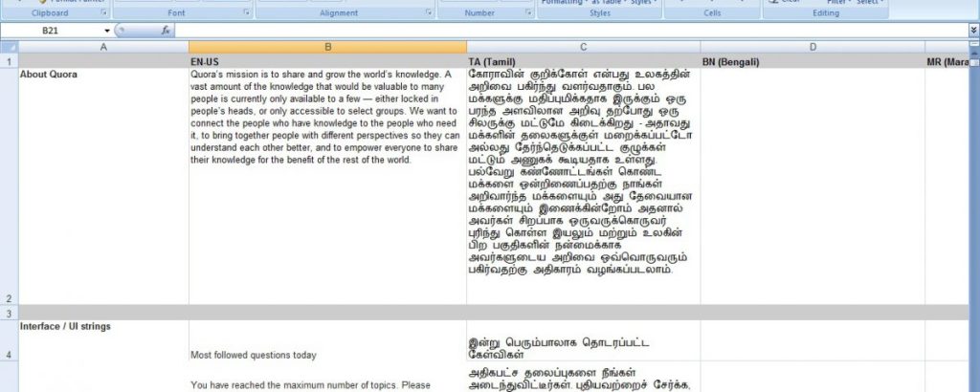Select all cells using the corner button

pos(10,47)
